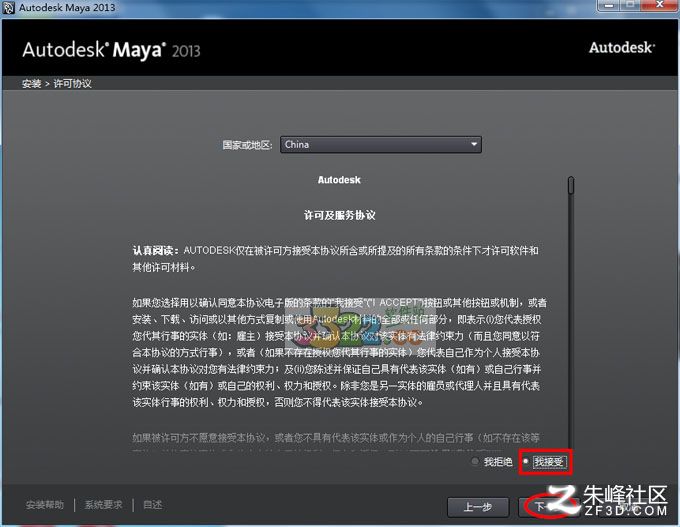Click the license agreement scrollbar thumb

click(571, 185)
